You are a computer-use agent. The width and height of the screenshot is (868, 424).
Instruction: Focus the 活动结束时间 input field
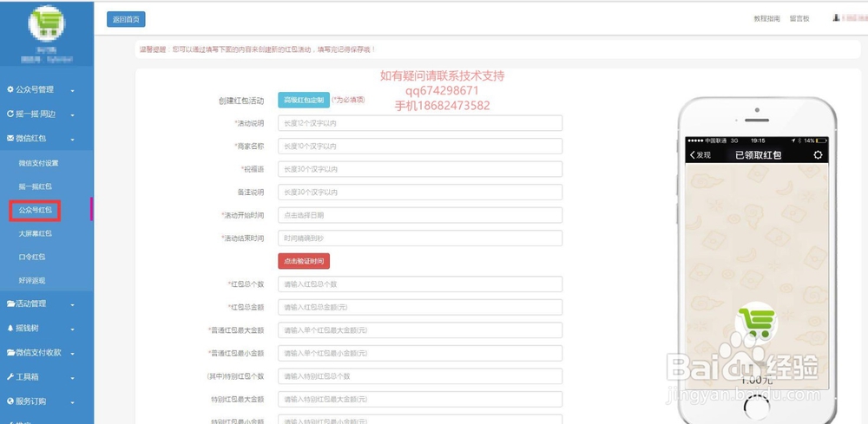coord(419,238)
